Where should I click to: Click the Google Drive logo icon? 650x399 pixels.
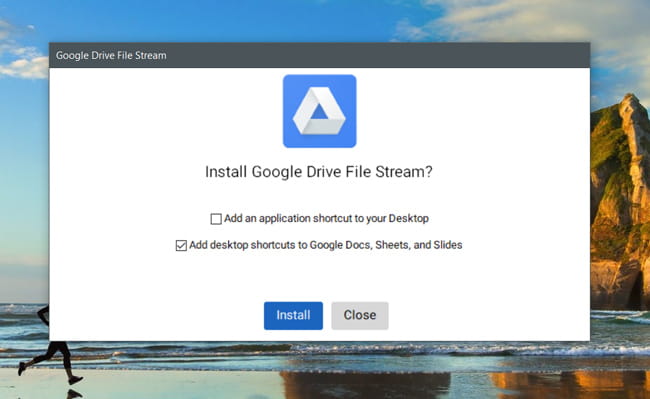[x=320, y=111]
